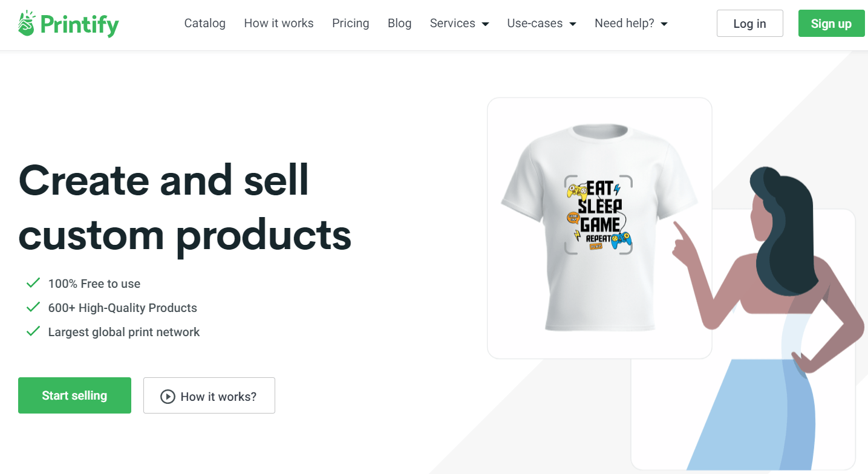This screenshot has width=868, height=474.
Task: Click the Use-cases chevron icon
Action: (x=572, y=24)
